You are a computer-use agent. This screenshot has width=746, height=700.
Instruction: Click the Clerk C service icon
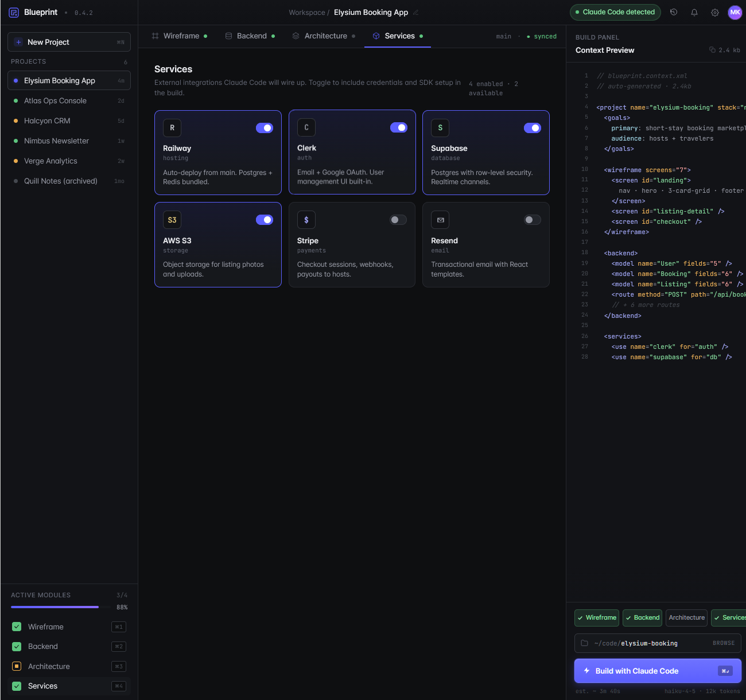click(x=306, y=127)
